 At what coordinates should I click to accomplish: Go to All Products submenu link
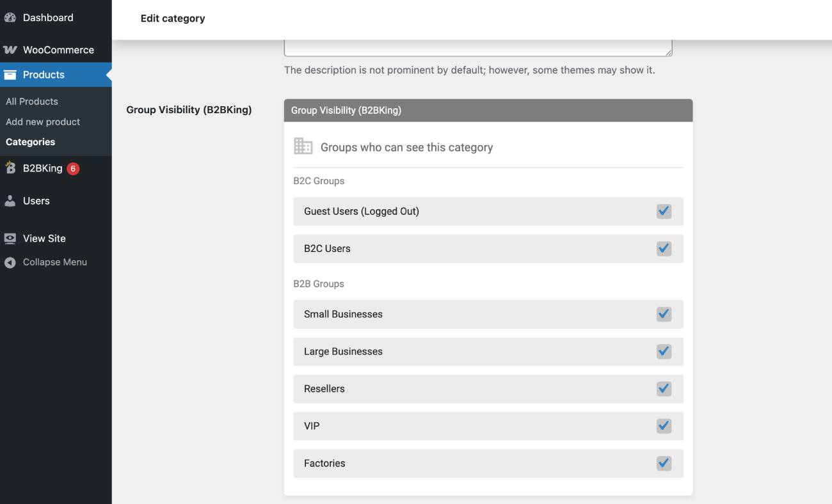coord(32,101)
